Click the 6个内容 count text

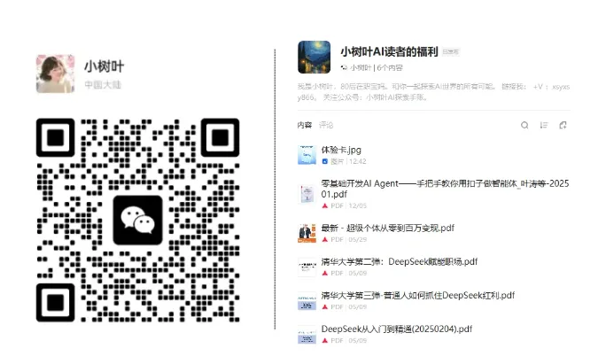point(390,67)
